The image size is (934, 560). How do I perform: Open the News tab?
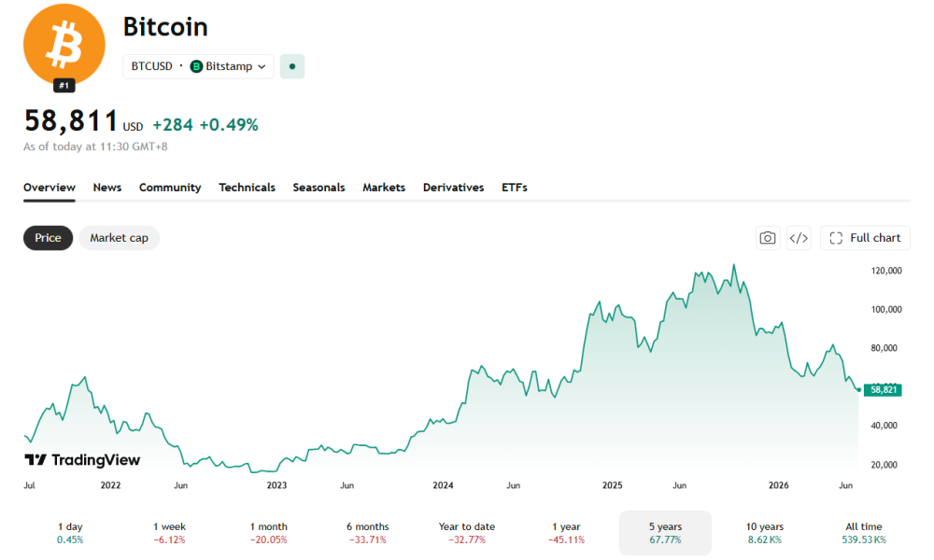pyautogui.click(x=107, y=188)
